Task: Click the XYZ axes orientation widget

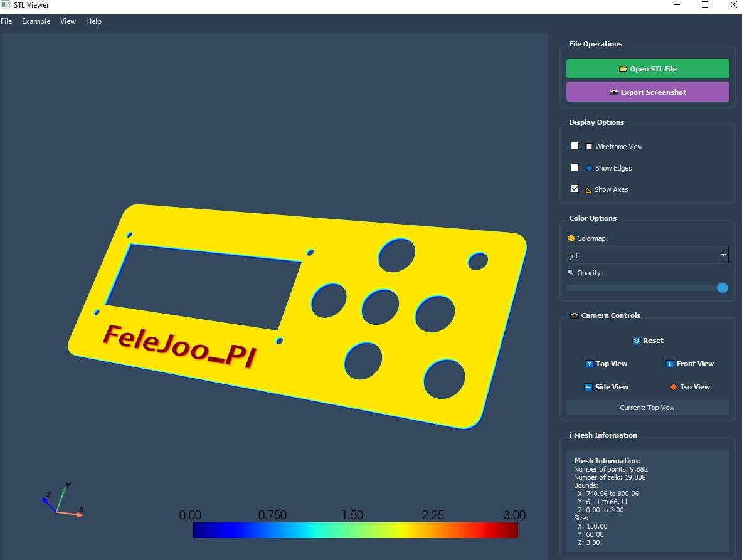Action: (63, 501)
